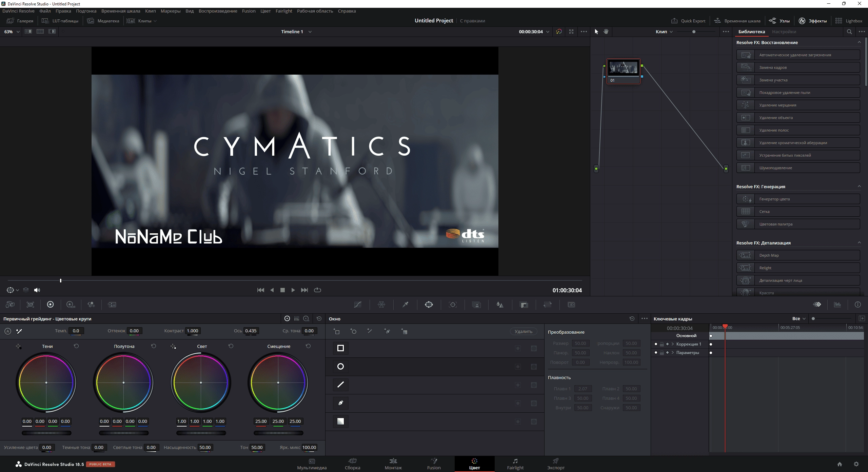Select the Qualifier eyedropper palette
This screenshot has width=868, height=472.
pyautogui.click(x=405, y=304)
